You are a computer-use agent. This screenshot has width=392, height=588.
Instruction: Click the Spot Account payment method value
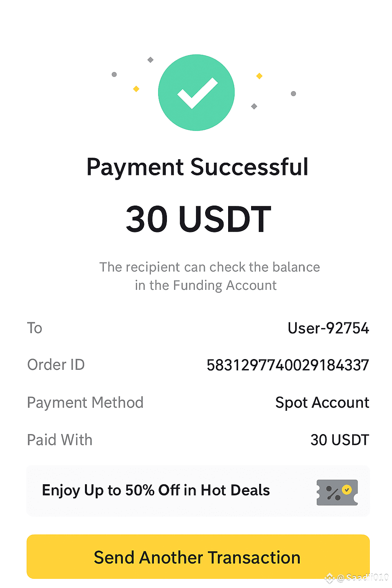322,403
